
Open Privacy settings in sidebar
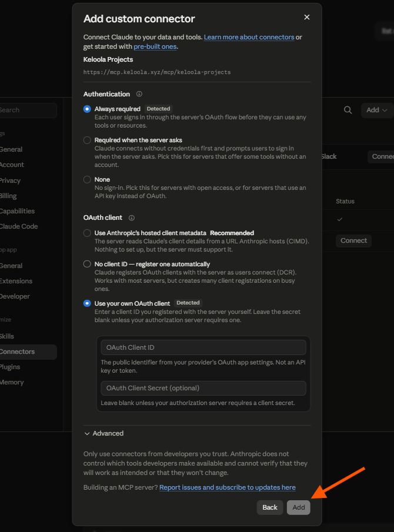pos(10,180)
